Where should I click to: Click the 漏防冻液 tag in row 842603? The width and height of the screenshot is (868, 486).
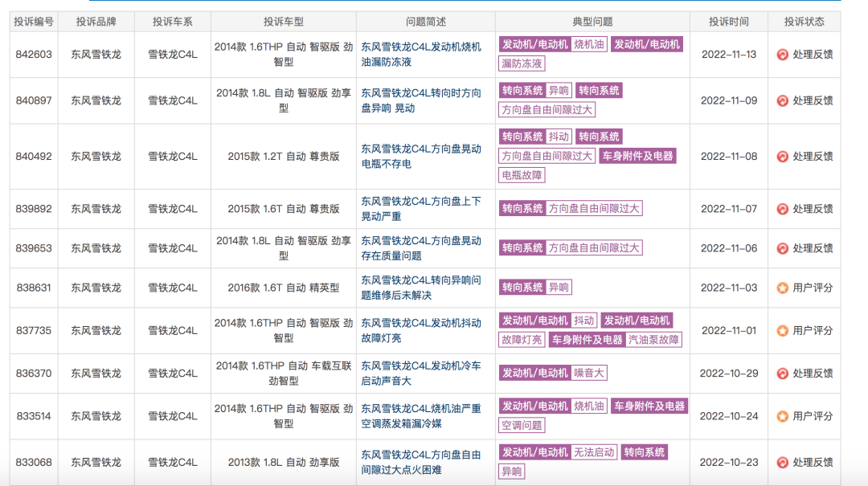point(522,63)
